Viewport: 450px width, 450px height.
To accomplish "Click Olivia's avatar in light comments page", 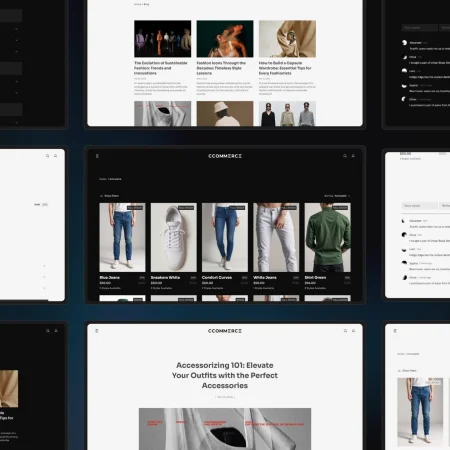I will pos(404,235).
